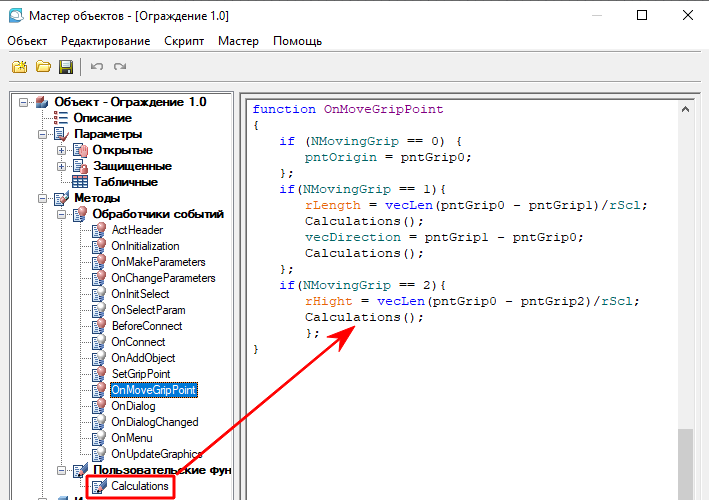This screenshot has width=709, height=500.
Task: Select the Табличные tree item
Action: point(126,182)
